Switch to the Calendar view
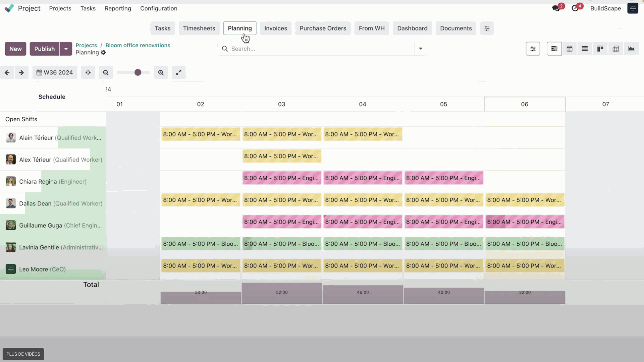Image resolution: width=644 pixels, height=362 pixels. (570, 49)
